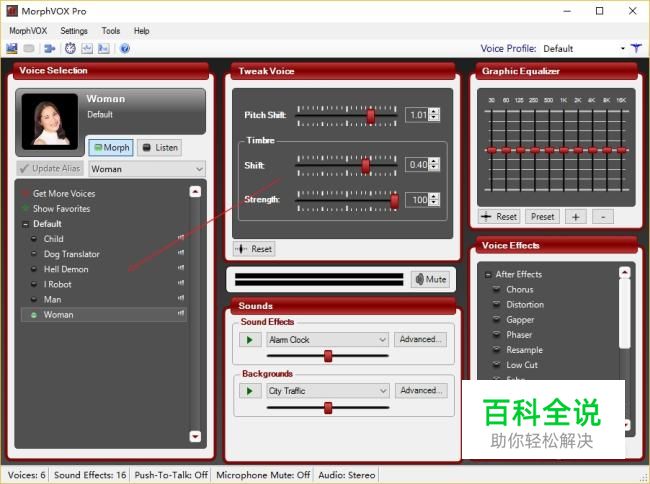Enable the Low Cut after effect
The height and width of the screenshot is (484, 650).
pos(496,365)
